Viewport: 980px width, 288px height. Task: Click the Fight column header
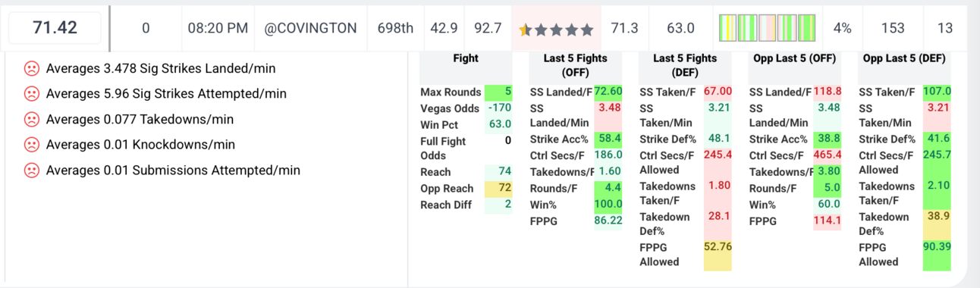tap(466, 58)
